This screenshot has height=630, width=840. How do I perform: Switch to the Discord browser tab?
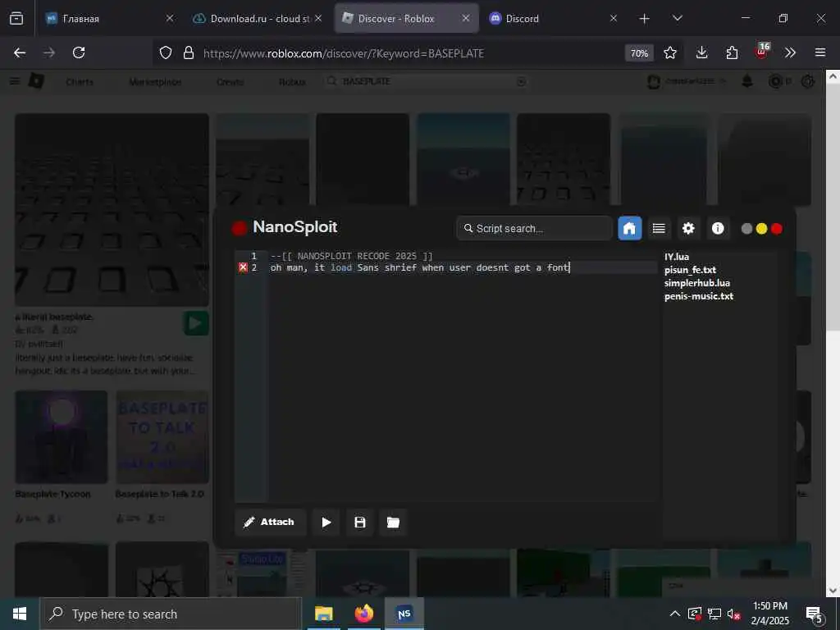click(554, 18)
